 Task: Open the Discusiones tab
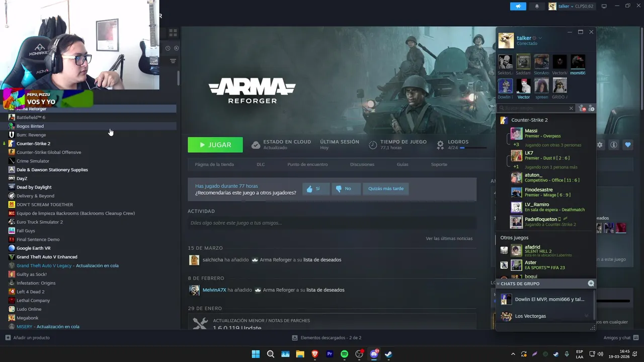click(362, 164)
